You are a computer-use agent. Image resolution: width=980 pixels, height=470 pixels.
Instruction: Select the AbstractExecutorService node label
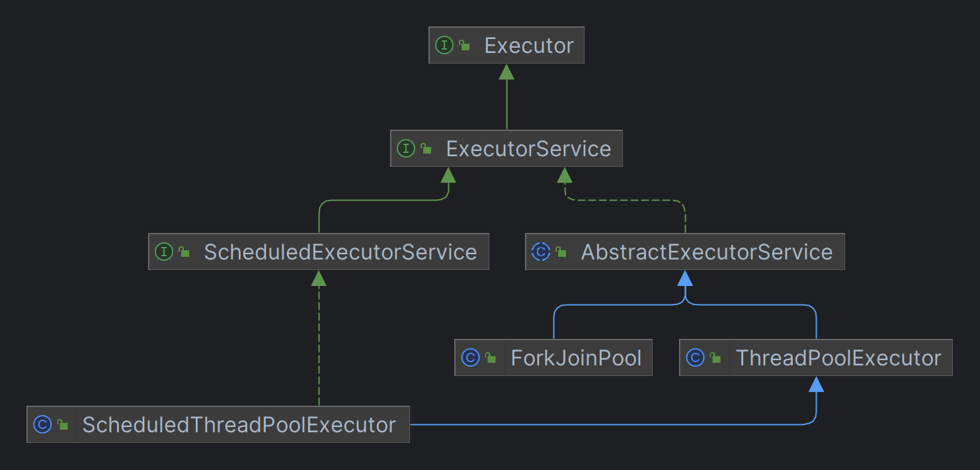coord(706,252)
